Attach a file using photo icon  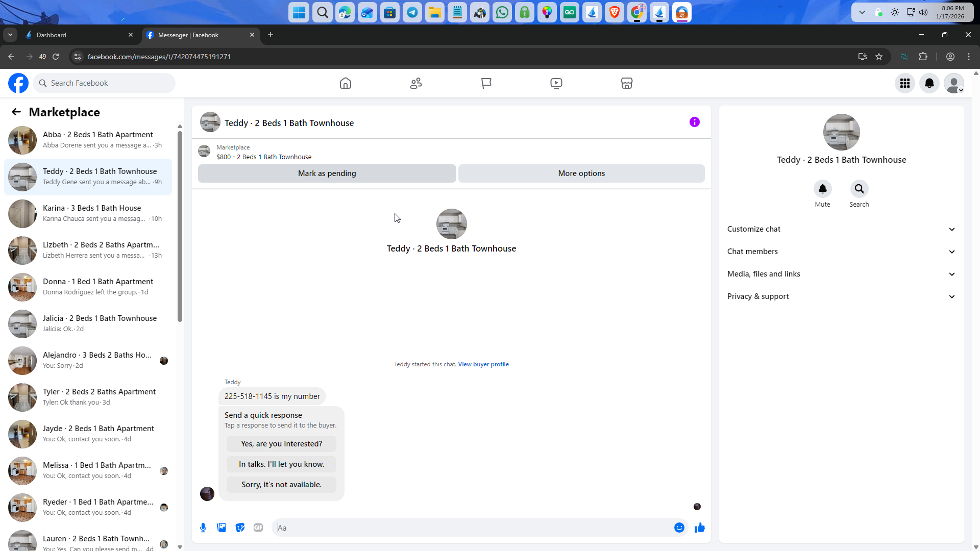coord(222,528)
